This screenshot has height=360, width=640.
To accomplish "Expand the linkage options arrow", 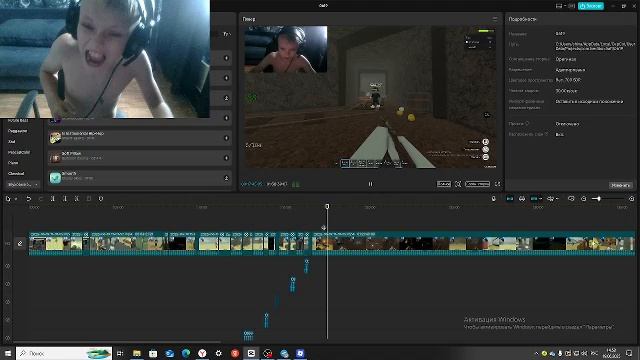I will pyautogui.click(x=540, y=199).
